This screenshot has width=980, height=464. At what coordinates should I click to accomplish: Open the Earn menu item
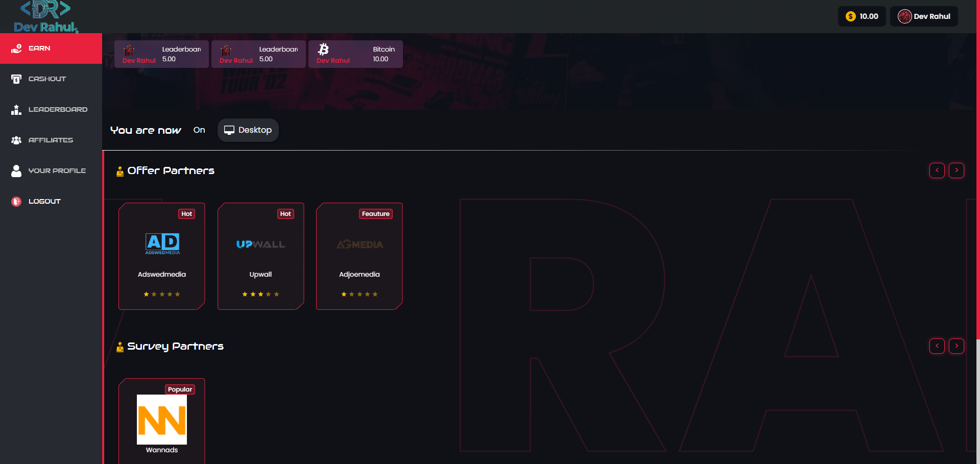click(x=39, y=48)
